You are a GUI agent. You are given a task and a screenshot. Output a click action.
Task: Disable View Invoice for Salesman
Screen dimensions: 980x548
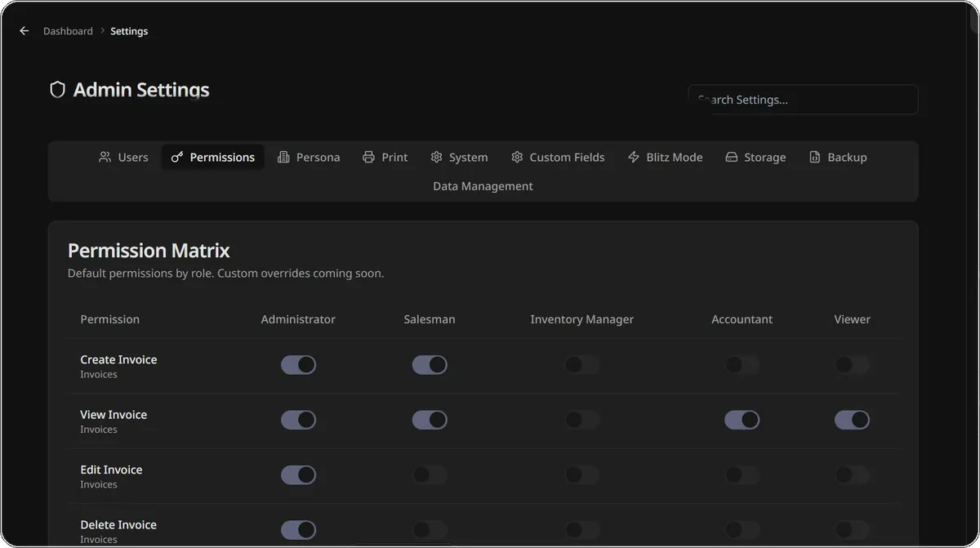coord(430,420)
